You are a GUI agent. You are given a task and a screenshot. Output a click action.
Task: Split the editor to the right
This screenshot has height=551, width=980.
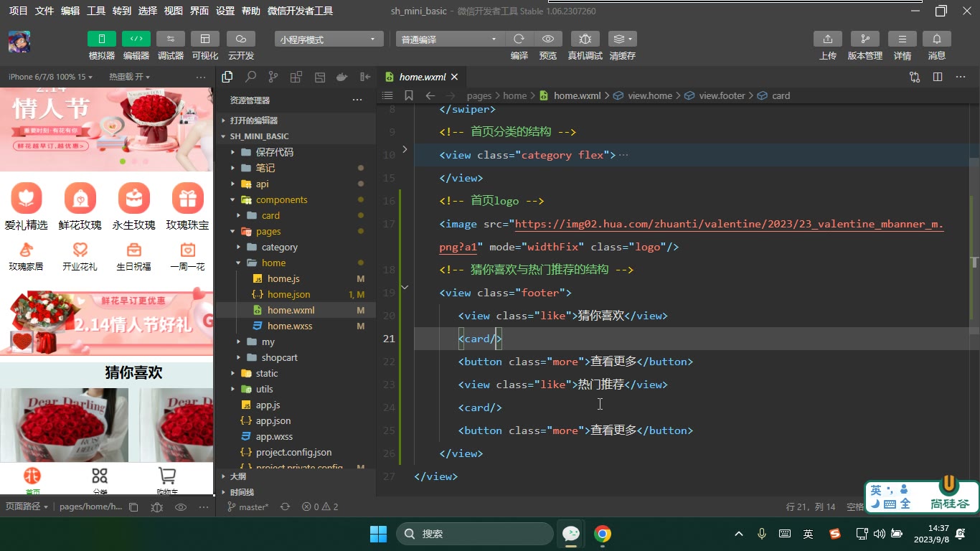tap(938, 77)
